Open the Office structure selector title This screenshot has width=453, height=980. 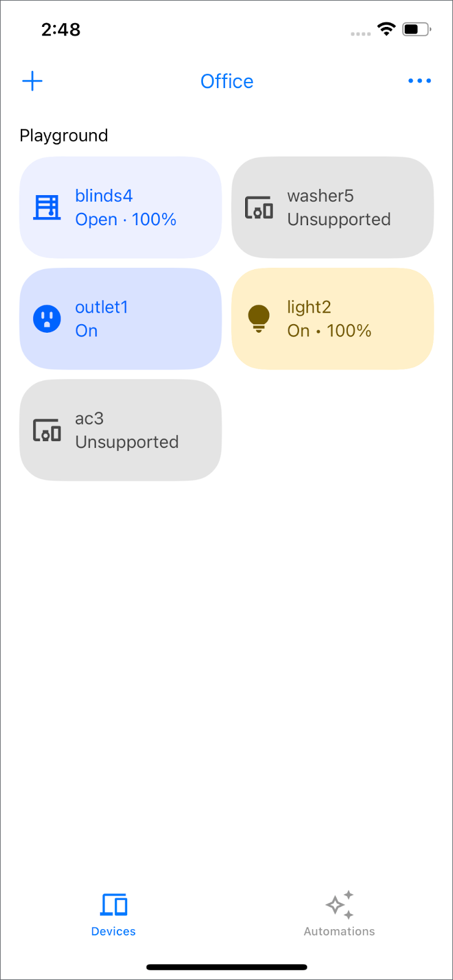[227, 81]
